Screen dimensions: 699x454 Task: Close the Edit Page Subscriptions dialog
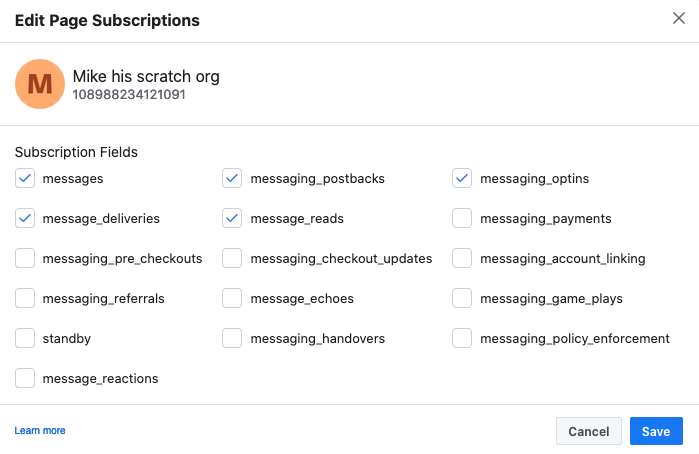tap(679, 19)
